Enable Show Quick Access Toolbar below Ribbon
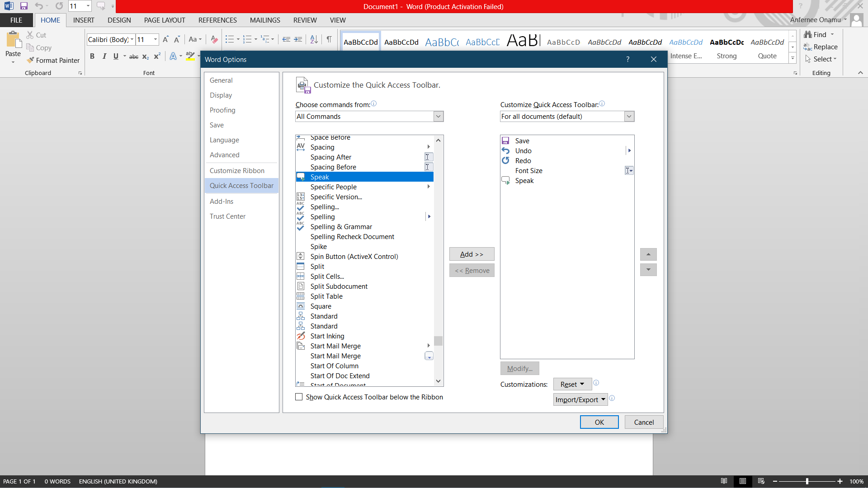Image resolution: width=868 pixels, height=488 pixels. click(299, 397)
